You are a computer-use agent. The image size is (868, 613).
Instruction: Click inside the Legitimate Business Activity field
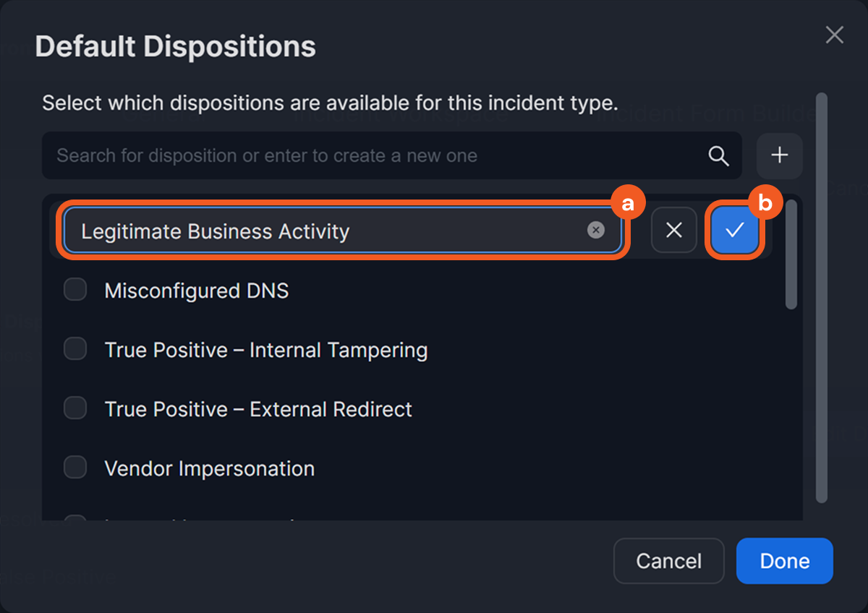[325, 231]
